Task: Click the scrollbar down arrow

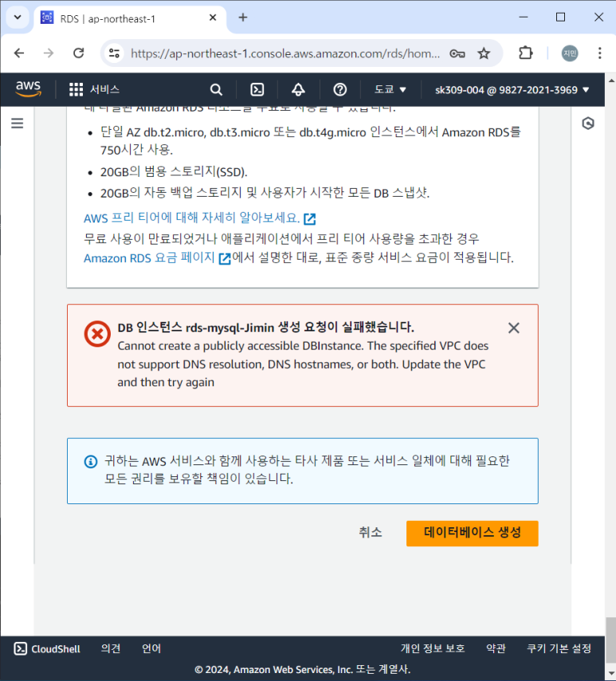Action: 610,674
